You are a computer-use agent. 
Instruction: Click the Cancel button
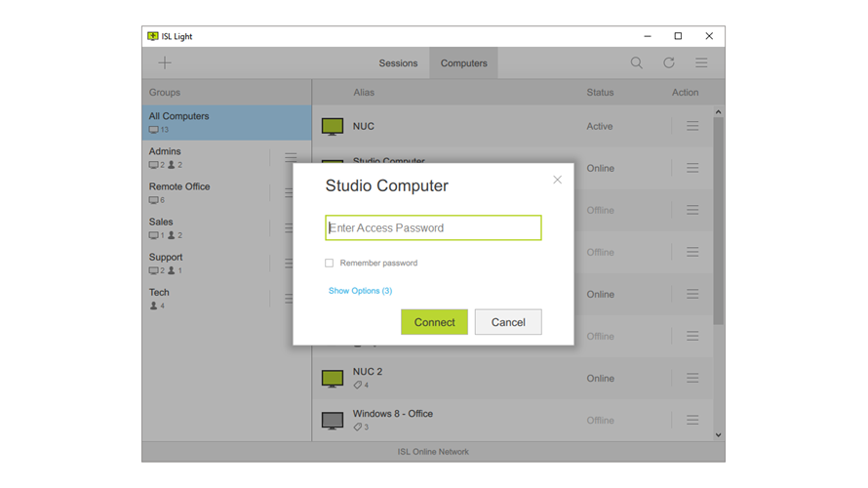[508, 322]
